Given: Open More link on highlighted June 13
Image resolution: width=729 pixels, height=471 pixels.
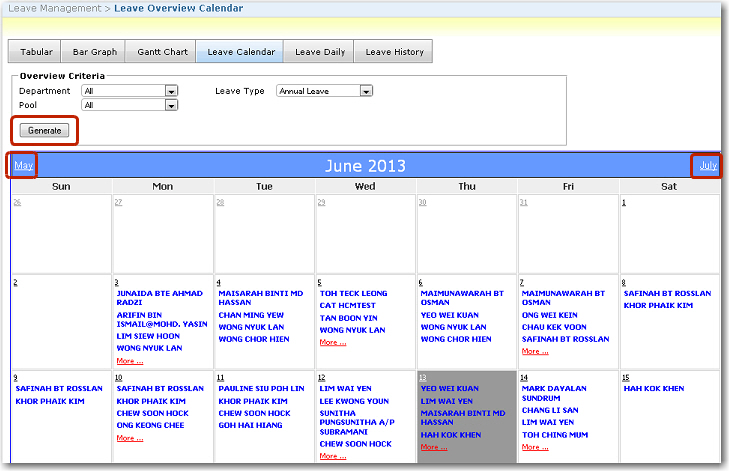Looking at the screenshot, I should pyautogui.click(x=435, y=447).
